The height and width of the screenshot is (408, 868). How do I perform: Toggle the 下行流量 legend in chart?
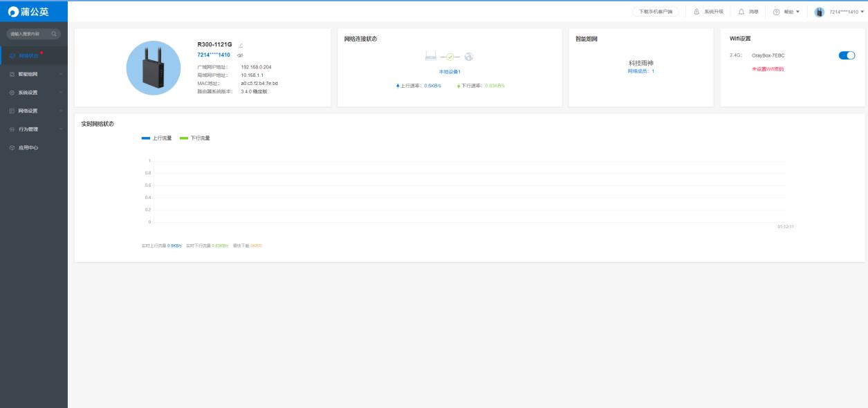(x=194, y=138)
